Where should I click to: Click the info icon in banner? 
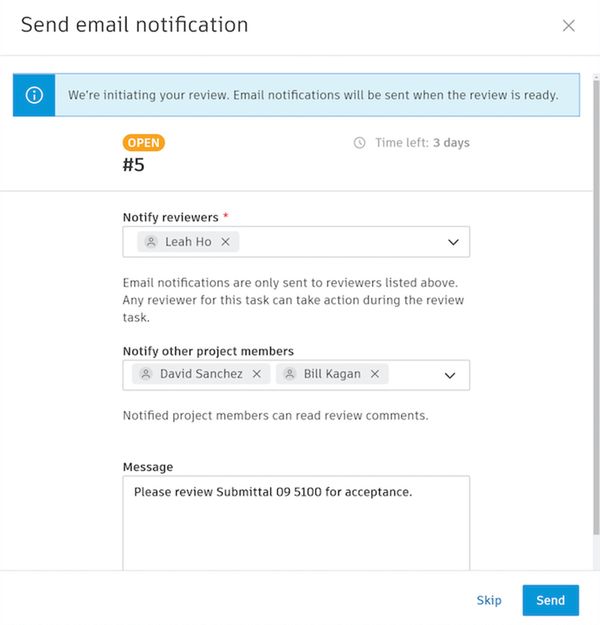pyautogui.click(x=35, y=95)
